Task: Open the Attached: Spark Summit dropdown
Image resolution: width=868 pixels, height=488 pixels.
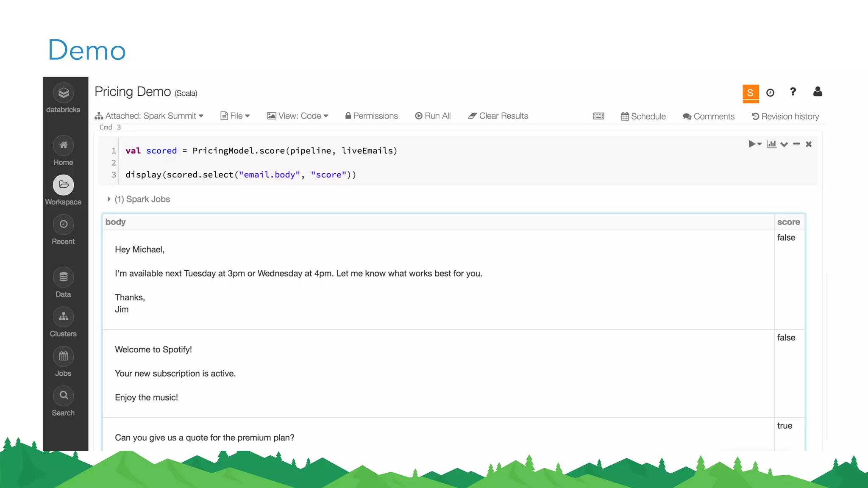Action: tap(149, 116)
